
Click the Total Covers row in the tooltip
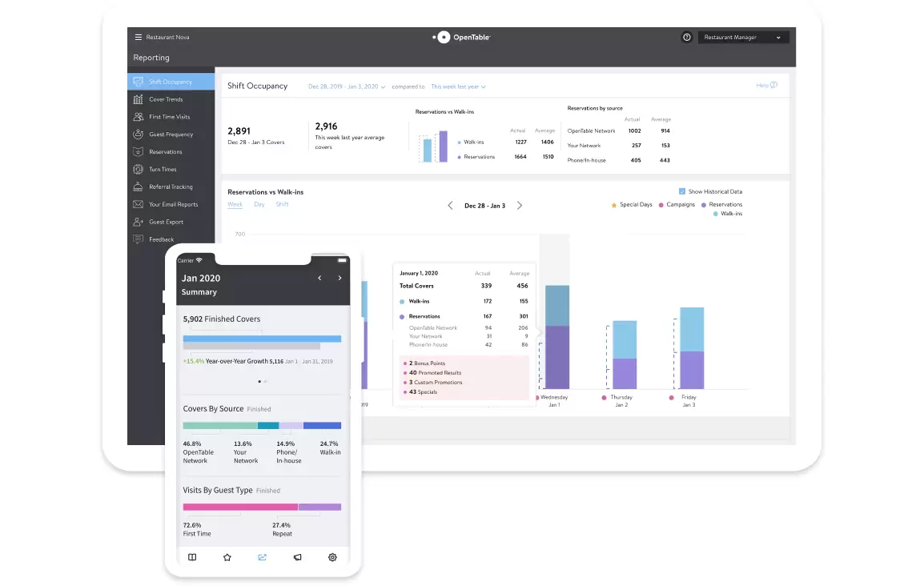[464, 286]
